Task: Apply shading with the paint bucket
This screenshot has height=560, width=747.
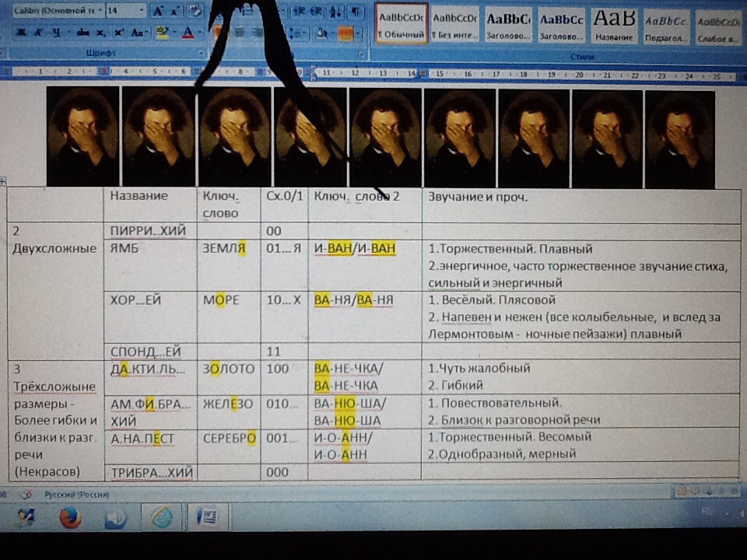Action: pyautogui.click(x=322, y=33)
